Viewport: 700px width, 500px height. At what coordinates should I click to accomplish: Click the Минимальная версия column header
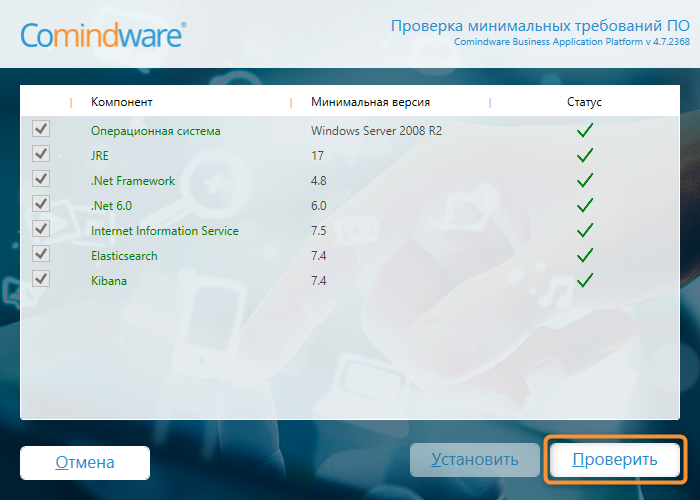(x=371, y=102)
